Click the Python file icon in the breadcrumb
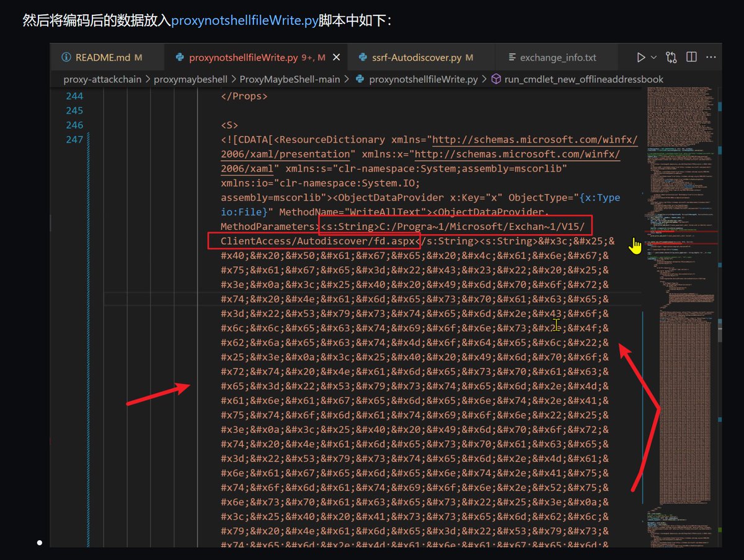 point(360,79)
